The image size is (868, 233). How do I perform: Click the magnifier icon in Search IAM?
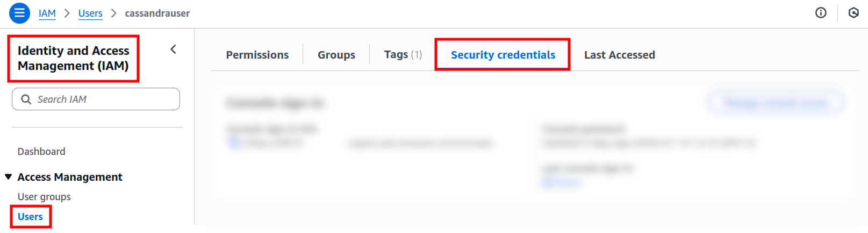(26, 100)
